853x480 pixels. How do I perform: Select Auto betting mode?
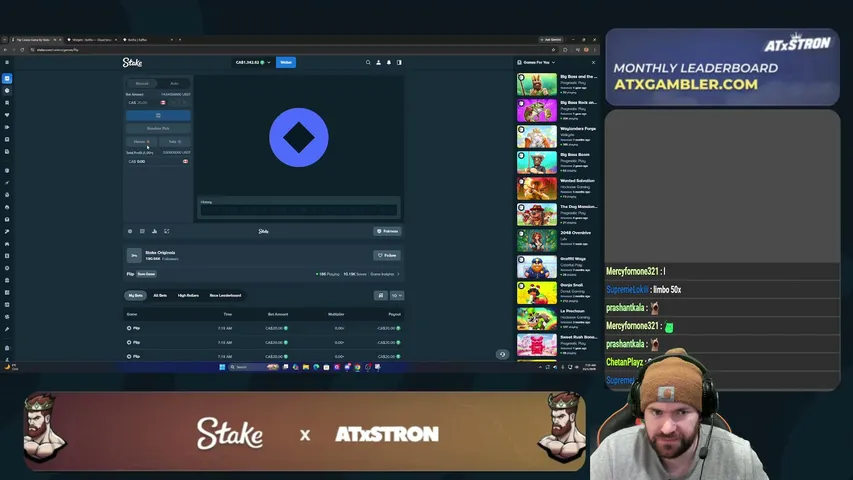coord(174,83)
